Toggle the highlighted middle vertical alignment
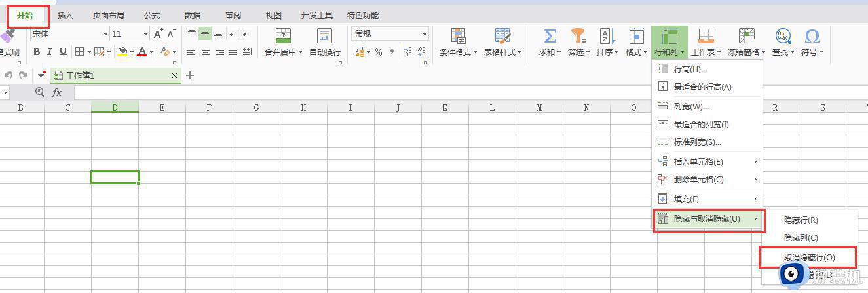This screenshot has height=293, width=868. pos(205,33)
